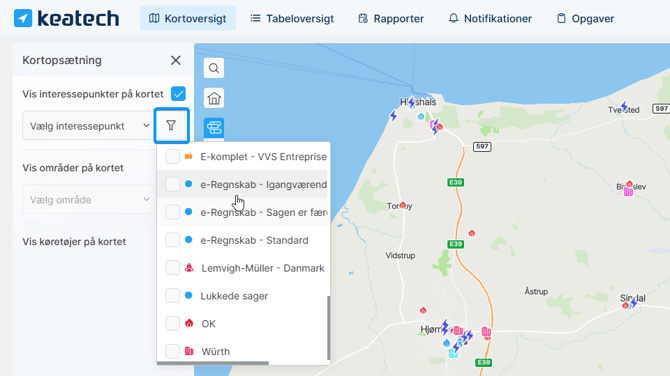Click the filter funnel icon
This screenshot has height=376, width=670.
click(x=171, y=126)
